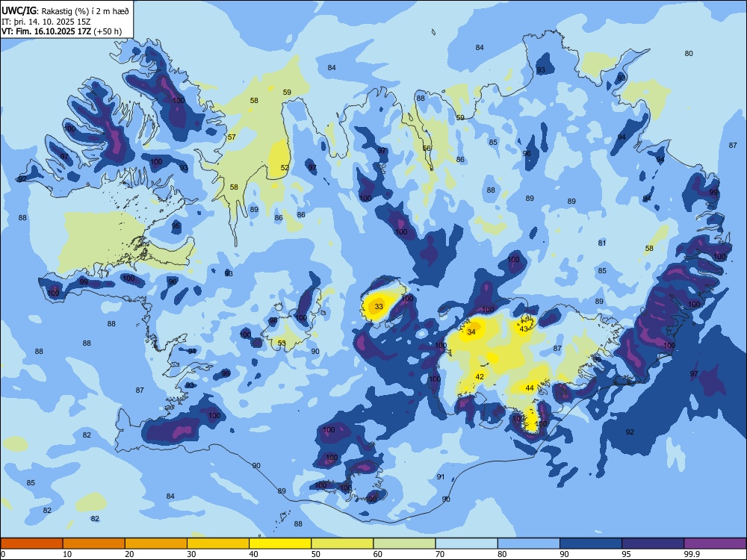Click the legend tick label 10
The image size is (747, 560).
click(67, 554)
